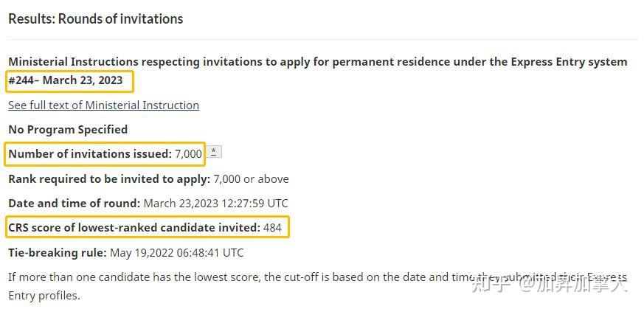
Task: Click the 'Results: Rounds of invitations' heading
Action: tap(96, 19)
